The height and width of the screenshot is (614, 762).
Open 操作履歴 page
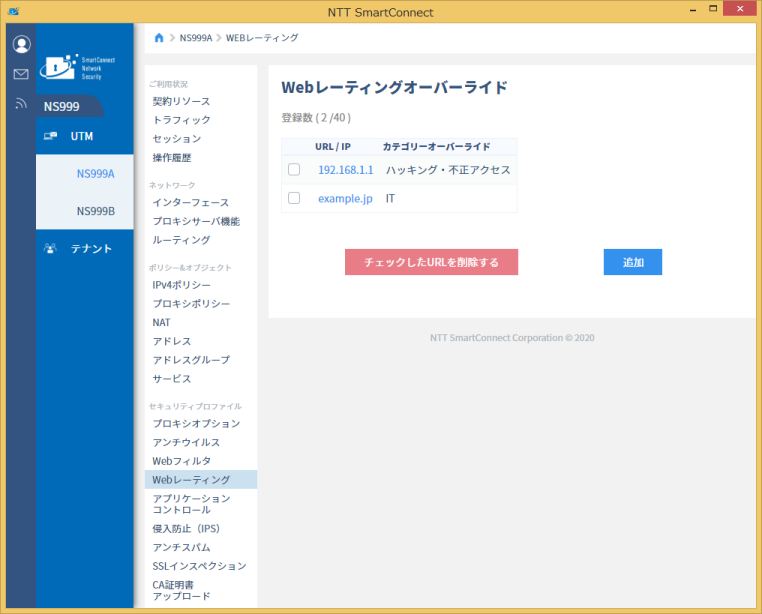(172, 158)
